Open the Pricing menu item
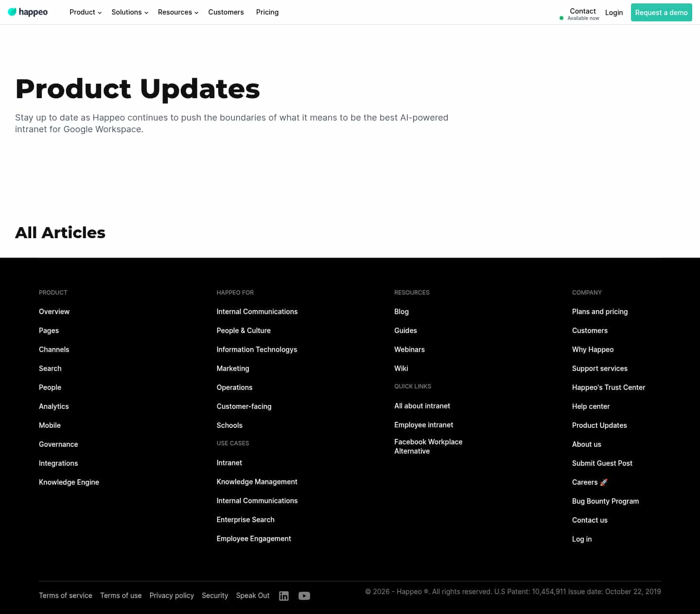This screenshot has width=700, height=614. click(267, 12)
